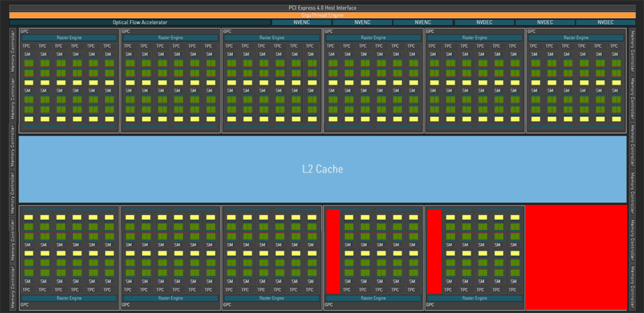The width and height of the screenshot is (644, 313).
Task: Select Raster Engine in bottom-left GPC
Action: pyautogui.click(x=69, y=298)
